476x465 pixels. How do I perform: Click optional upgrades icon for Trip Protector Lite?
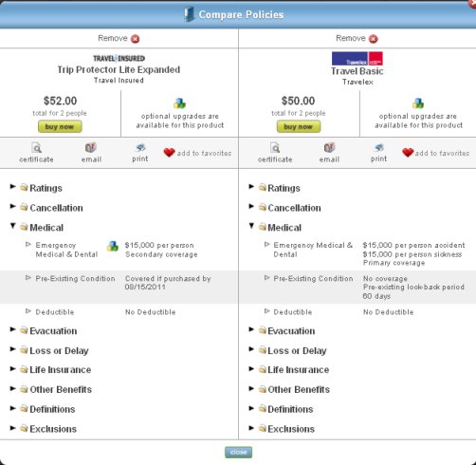point(179,103)
